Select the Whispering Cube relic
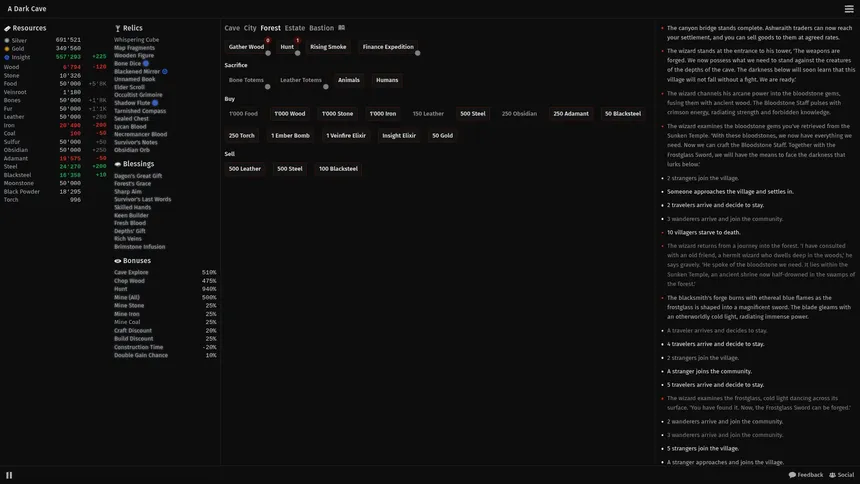This screenshot has width=860, height=484. pos(137,40)
